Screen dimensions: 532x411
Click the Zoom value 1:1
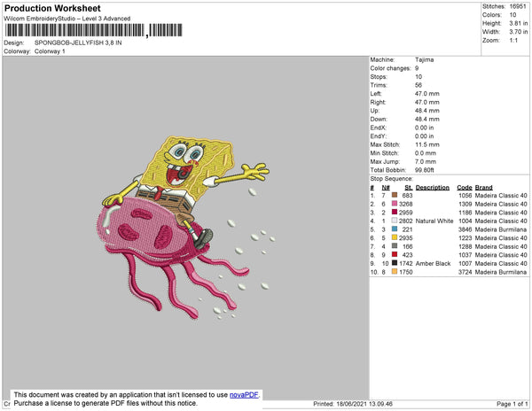pyautogui.click(x=513, y=41)
